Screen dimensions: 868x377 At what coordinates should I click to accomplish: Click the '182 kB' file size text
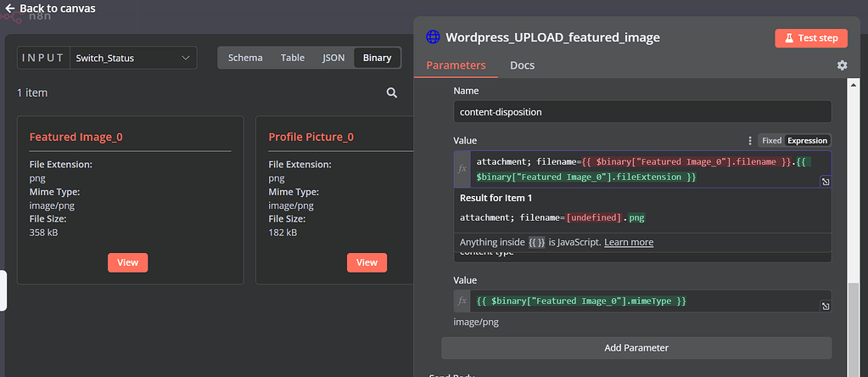click(283, 233)
